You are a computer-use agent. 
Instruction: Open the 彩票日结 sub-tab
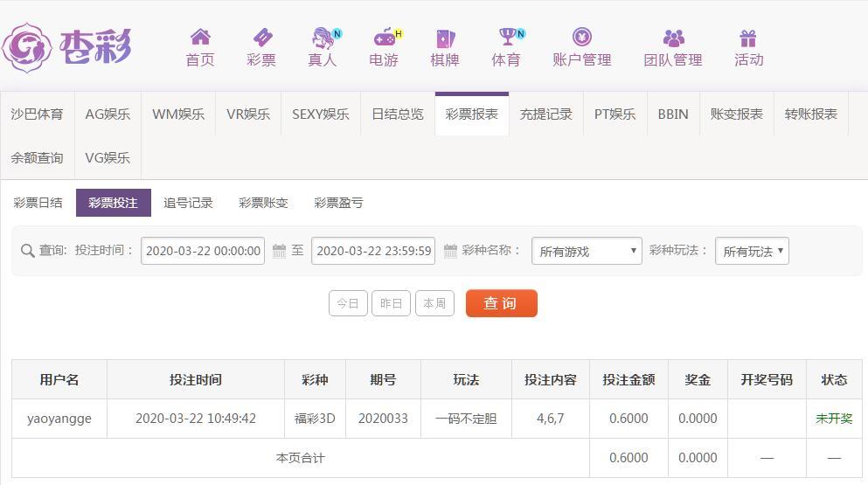pos(38,203)
